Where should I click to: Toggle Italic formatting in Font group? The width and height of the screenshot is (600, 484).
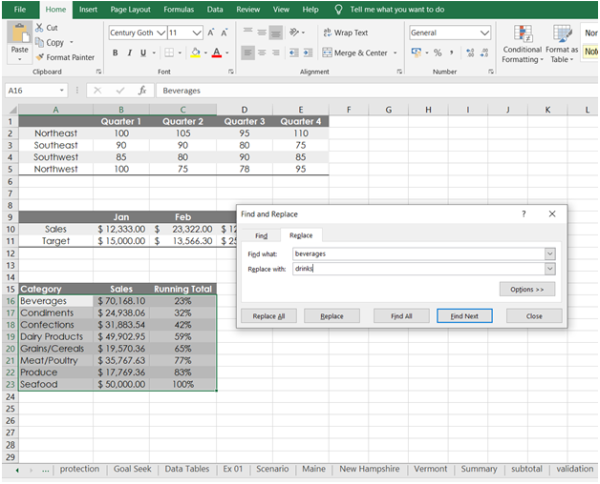coord(129,53)
